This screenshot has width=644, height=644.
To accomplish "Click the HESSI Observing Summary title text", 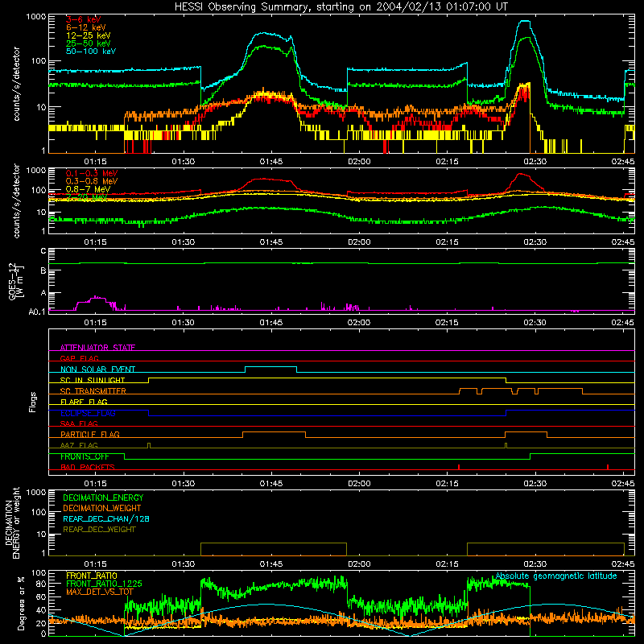I will click(x=341, y=7).
